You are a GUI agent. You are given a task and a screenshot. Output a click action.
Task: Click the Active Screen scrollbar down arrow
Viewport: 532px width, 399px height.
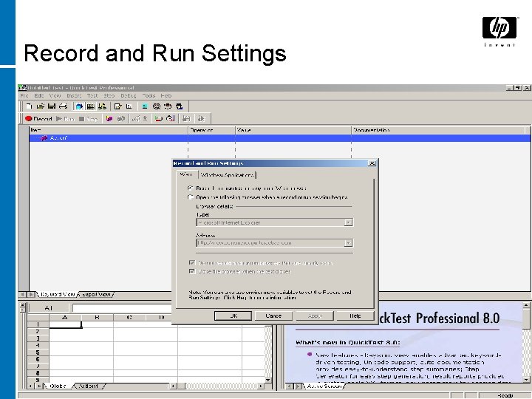click(526, 379)
